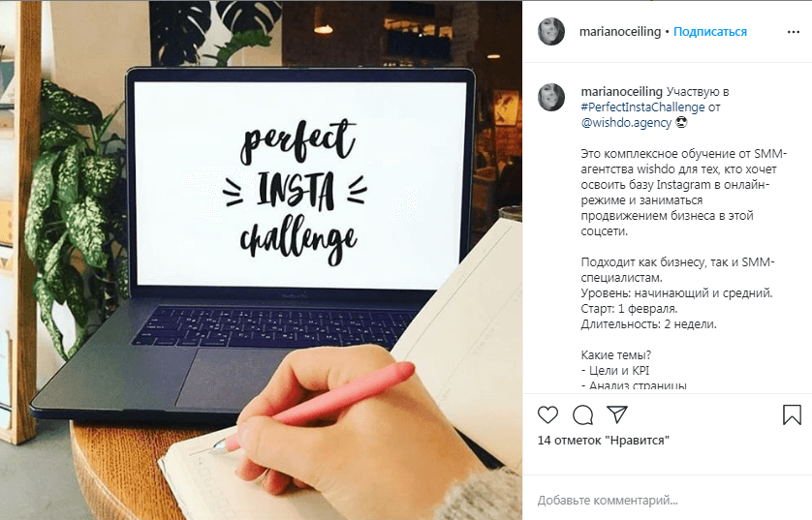This screenshot has width=812, height=520.
Task: Click marianoceiling avatar beside caption
Action: point(551,97)
